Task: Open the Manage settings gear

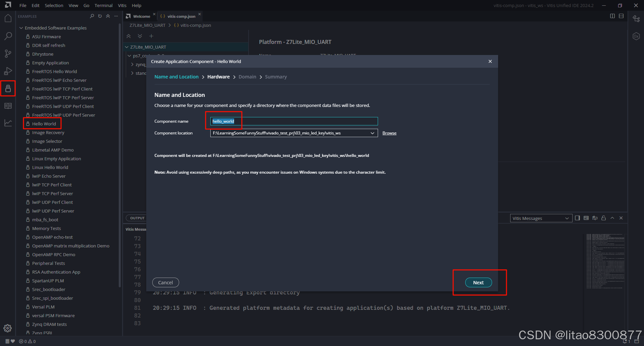Action: 8,328
